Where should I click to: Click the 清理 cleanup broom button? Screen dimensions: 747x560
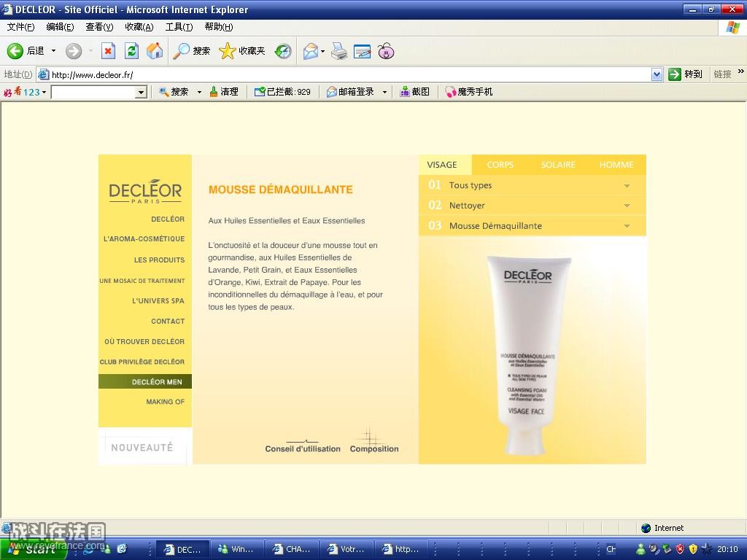(x=224, y=92)
